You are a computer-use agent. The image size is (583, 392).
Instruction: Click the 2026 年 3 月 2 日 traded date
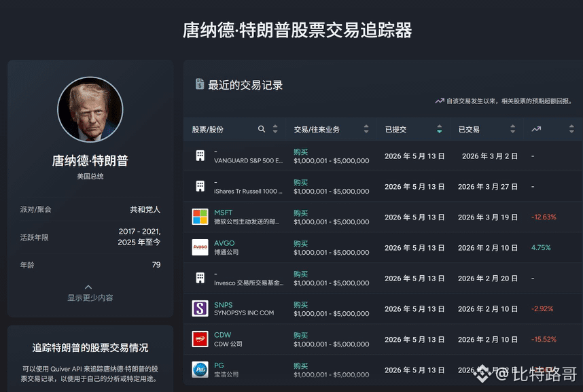(x=490, y=156)
